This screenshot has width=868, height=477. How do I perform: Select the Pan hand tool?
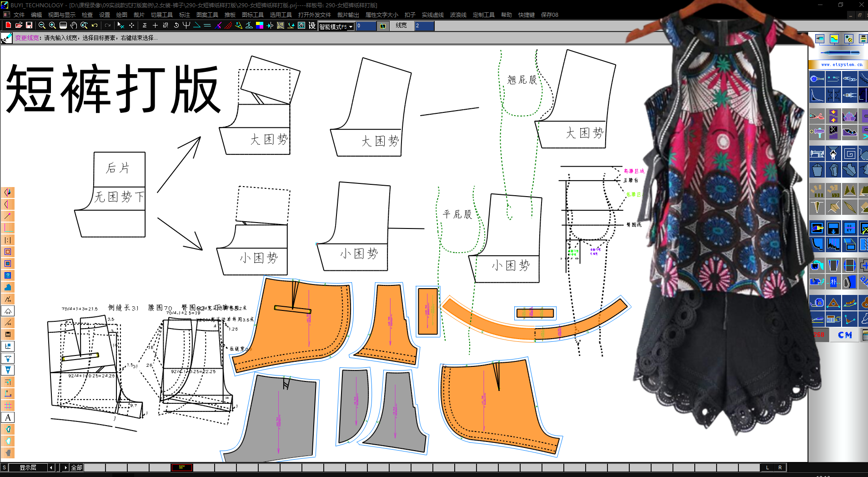pos(73,26)
